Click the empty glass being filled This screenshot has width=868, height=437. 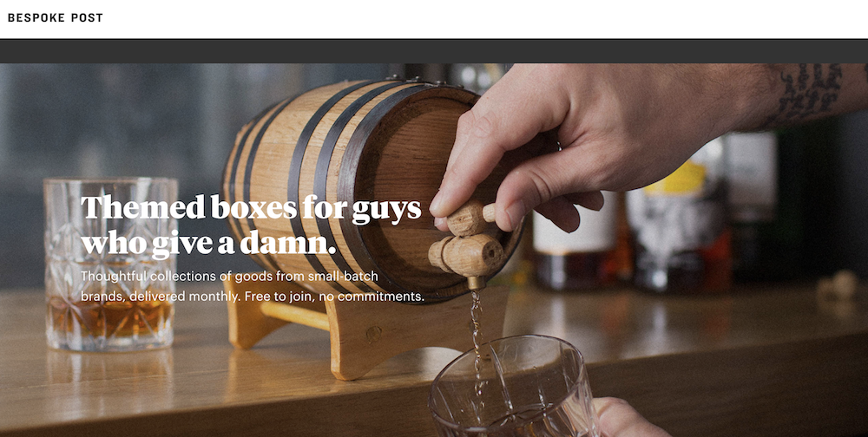click(512, 388)
